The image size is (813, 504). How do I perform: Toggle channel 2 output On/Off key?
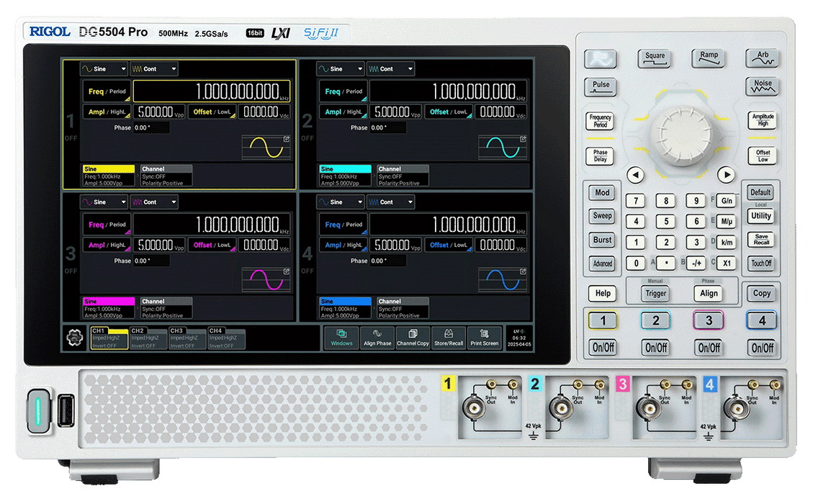tap(655, 348)
